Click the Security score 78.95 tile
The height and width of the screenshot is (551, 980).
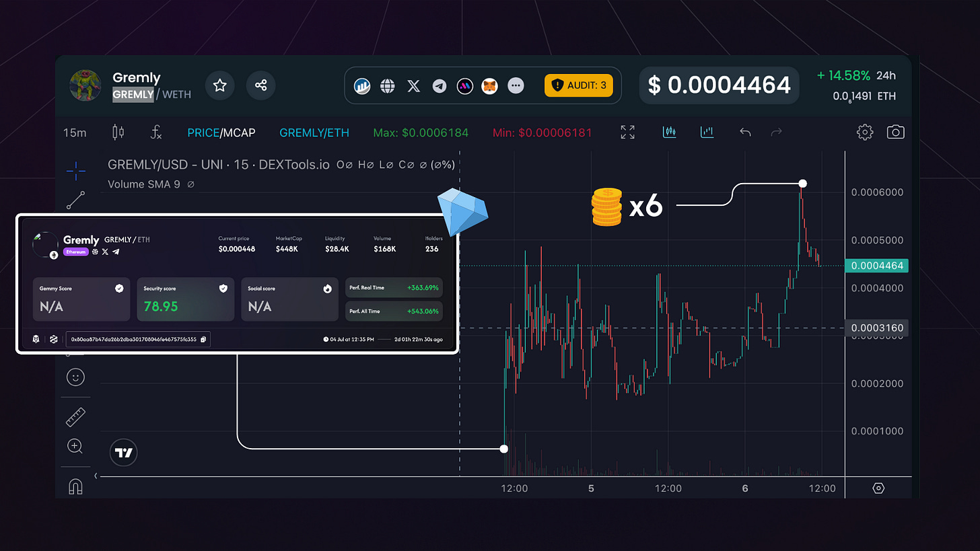click(x=186, y=299)
